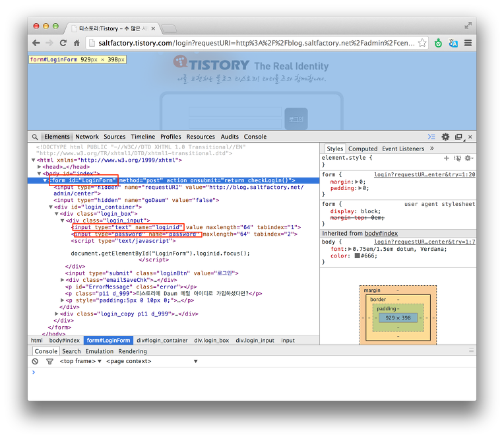The width and height of the screenshot is (504, 439).
Task: Click the 929 × 398 content box
Action: coord(398,318)
